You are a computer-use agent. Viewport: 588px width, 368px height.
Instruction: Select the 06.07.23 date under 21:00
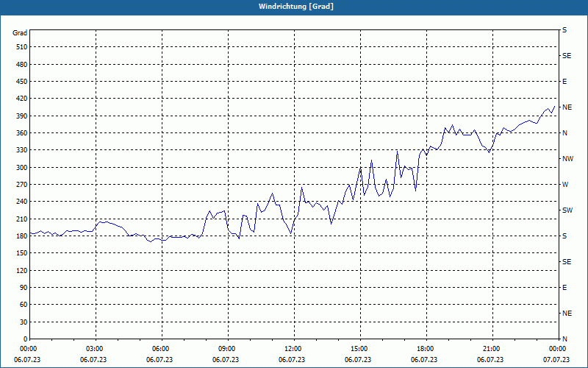(x=490, y=360)
